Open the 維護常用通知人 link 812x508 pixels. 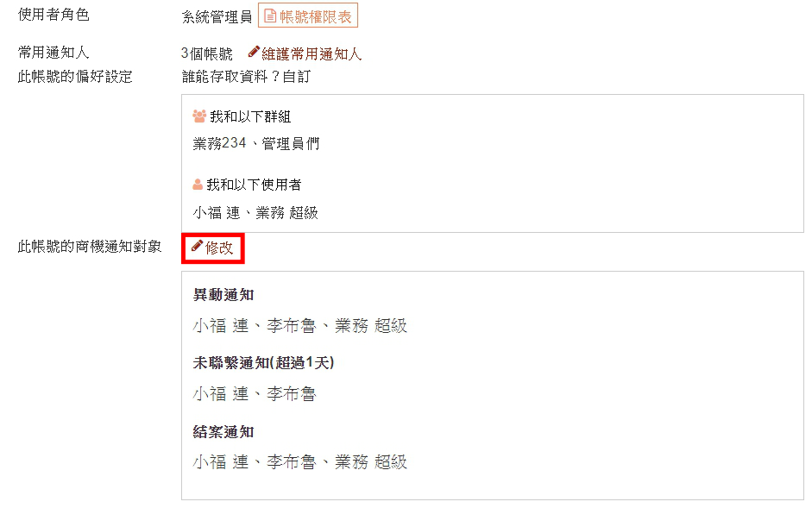tap(305, 53)
